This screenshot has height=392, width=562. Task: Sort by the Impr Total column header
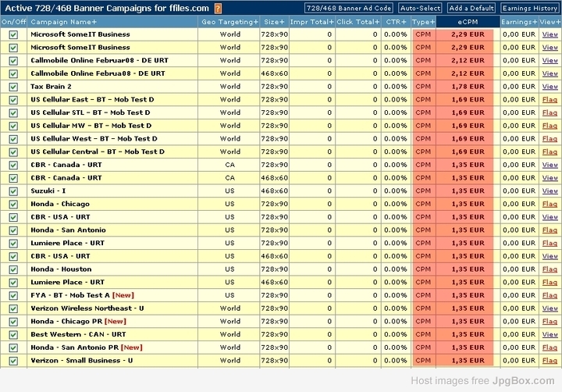[x=311, y=22]
